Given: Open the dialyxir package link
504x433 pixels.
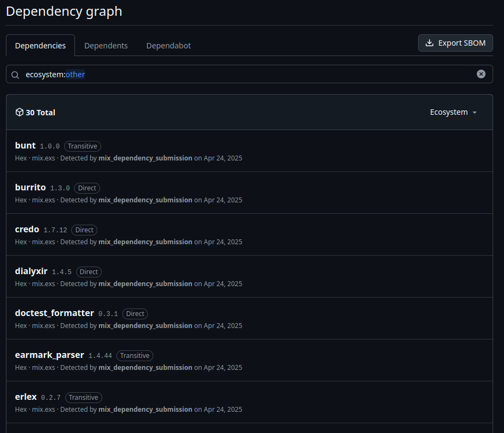Looking at the screenshot, I should tap(31, 271).
